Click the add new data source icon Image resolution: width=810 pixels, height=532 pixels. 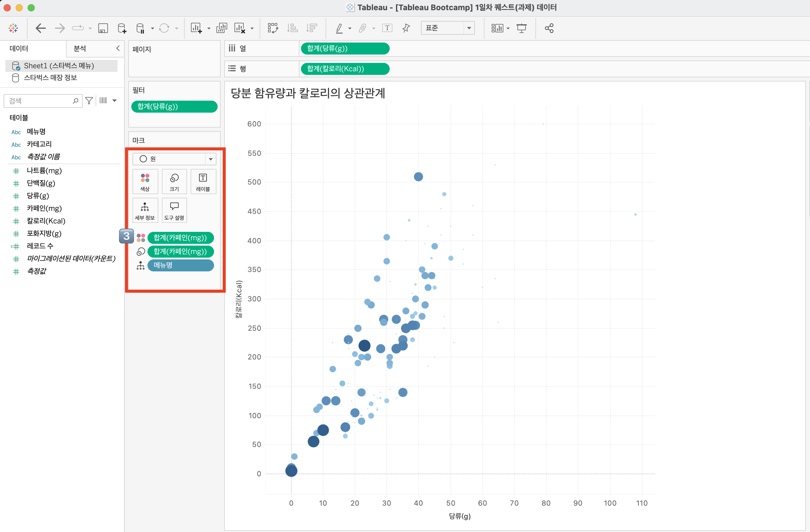[x=121, y=28]
